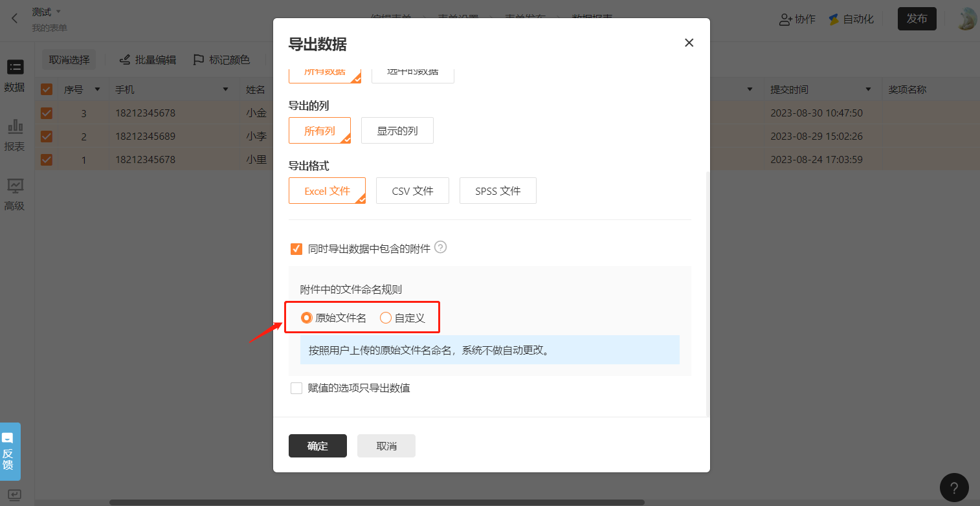
Task: Open the user avatar menu
Action: (x=967, y=19)
